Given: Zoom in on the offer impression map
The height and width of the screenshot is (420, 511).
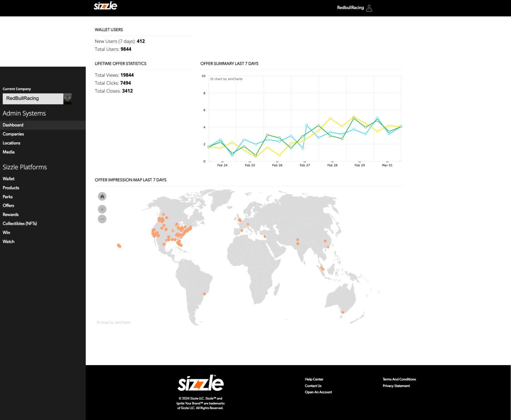Looking at the screenshot, I should point(102,209).
